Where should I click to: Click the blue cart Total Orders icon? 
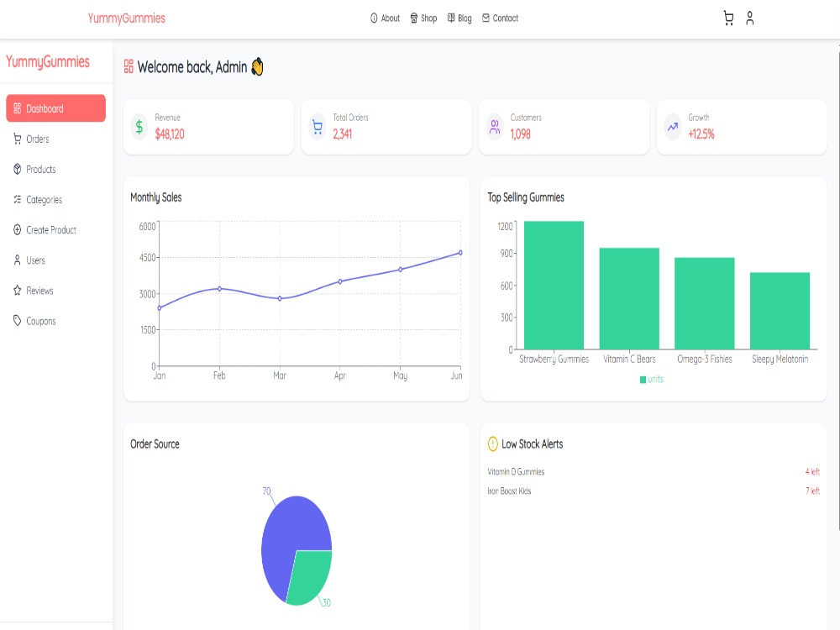coord(318,127)
